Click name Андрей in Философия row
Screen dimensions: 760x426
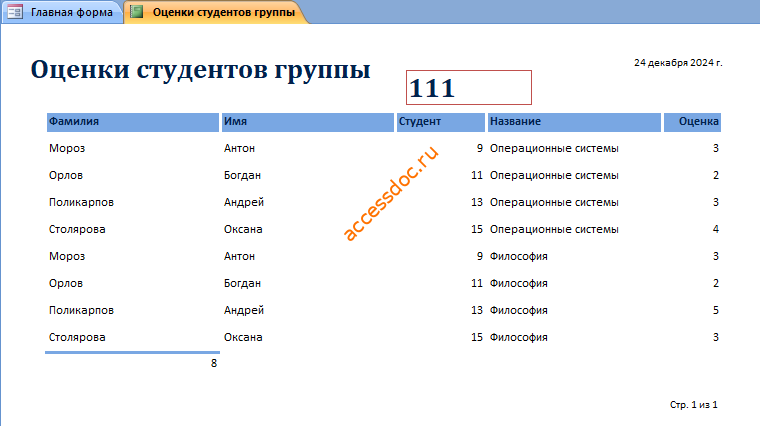[x=244, y=310]
